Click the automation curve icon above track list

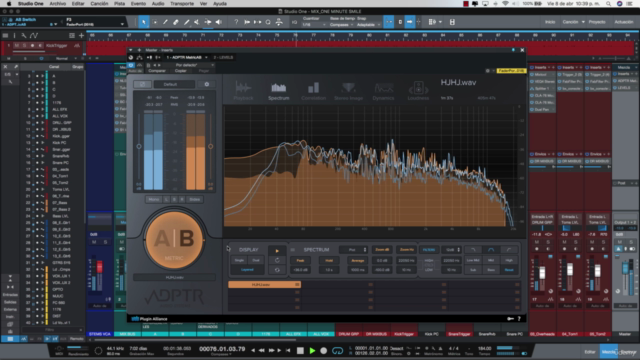point(33,36)
